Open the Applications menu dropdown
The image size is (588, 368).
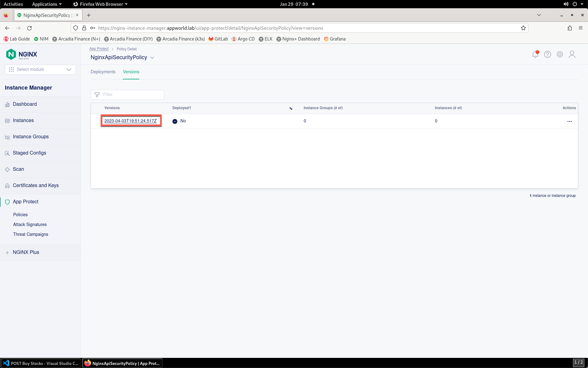47,4
